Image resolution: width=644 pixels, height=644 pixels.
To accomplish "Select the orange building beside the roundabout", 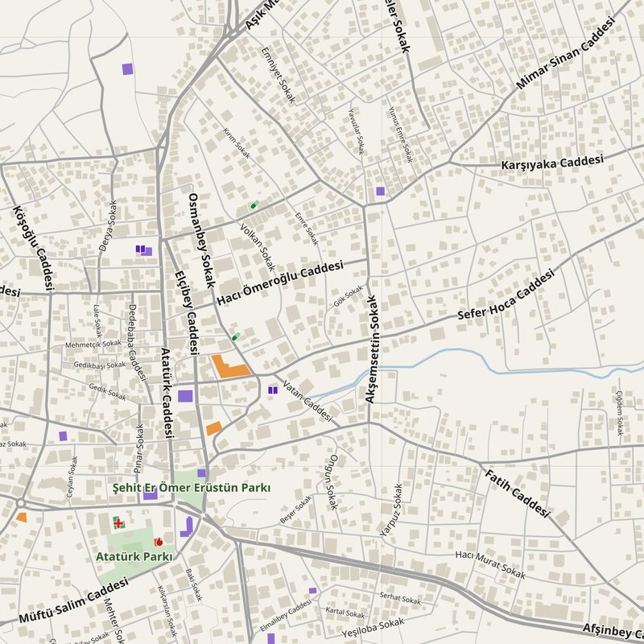I will point(22,518).
